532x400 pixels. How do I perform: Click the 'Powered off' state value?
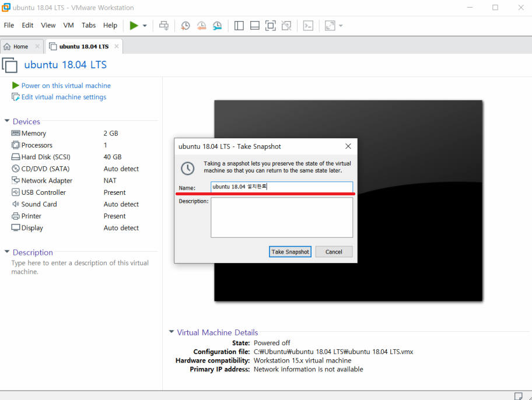(272, 343)
